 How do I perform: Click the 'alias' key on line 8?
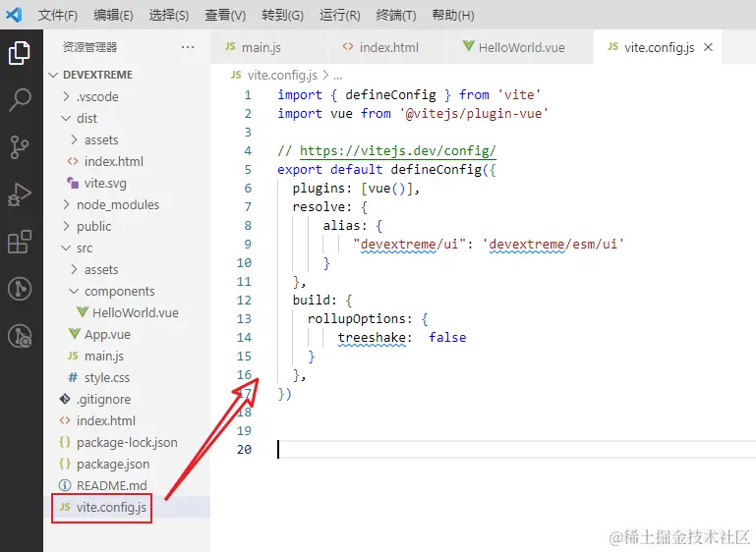coord(341,226)
